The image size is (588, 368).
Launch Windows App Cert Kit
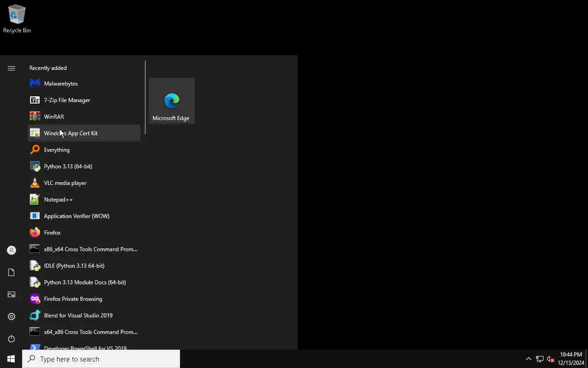pos(84,133)
